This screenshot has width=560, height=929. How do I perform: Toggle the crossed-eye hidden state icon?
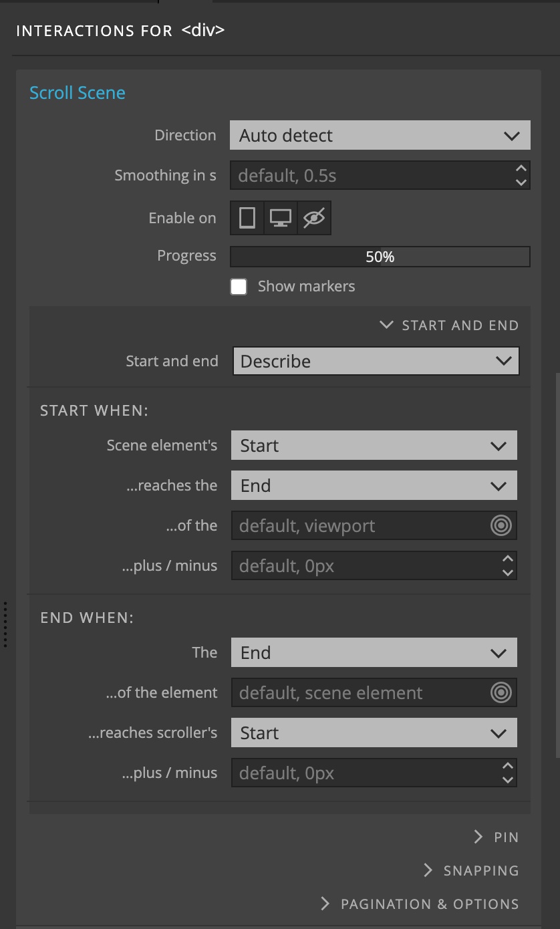[x=313, y=218]
